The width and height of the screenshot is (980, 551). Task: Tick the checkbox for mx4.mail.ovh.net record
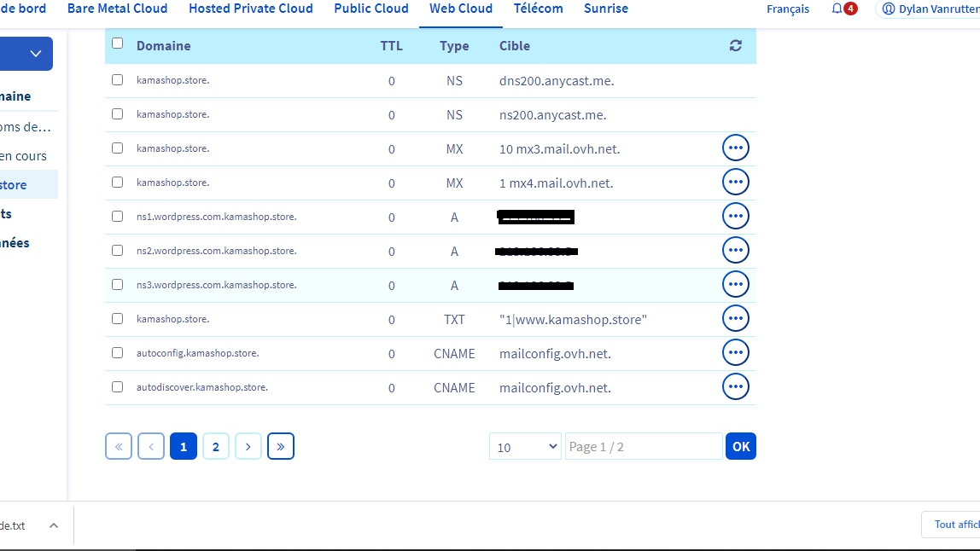tap(118, 183)
